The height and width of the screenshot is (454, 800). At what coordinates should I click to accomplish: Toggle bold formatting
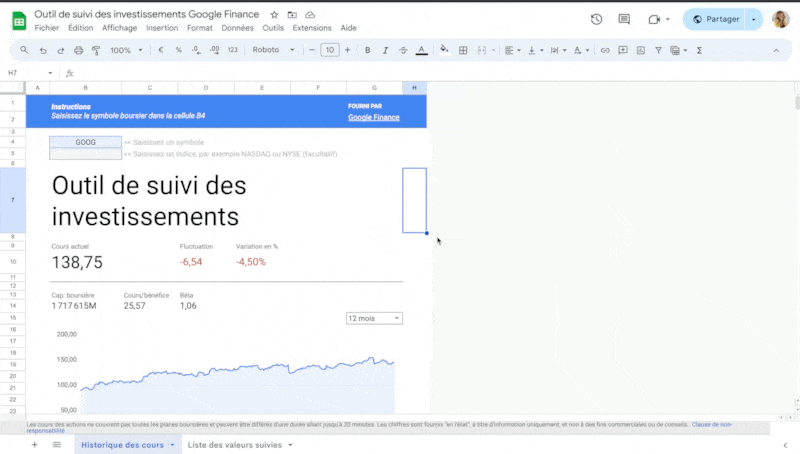[367, 50]
